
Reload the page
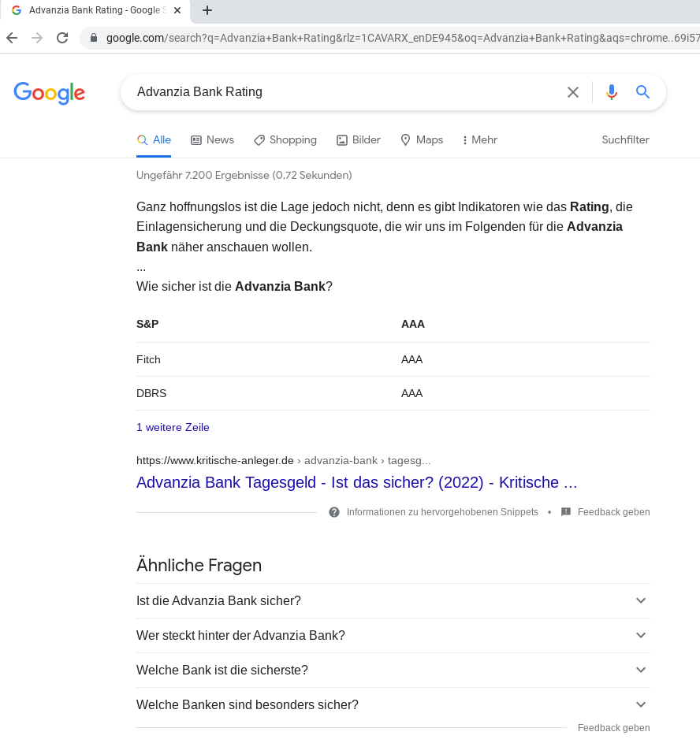point(62,38)
